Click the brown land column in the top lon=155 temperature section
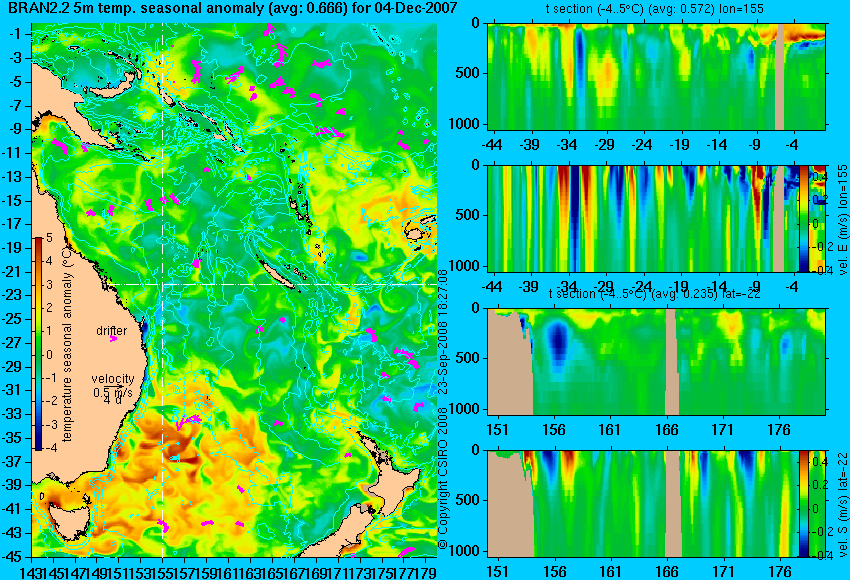Image resolution: width=850 pixels, height=580 pixels. coord(780,76)
